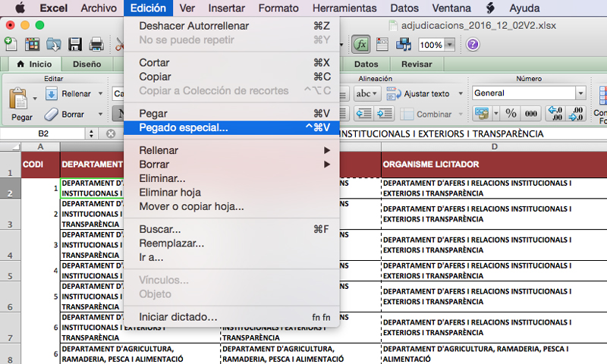Open the Ayuda menu
Viewport: 607px width, 364px height.
[524, 8]
